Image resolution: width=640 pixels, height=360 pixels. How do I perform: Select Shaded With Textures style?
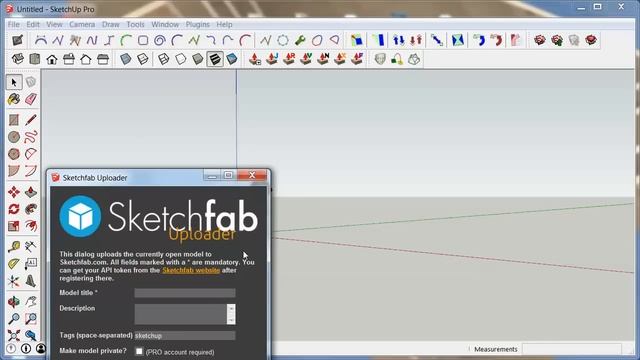click(215, 59)
